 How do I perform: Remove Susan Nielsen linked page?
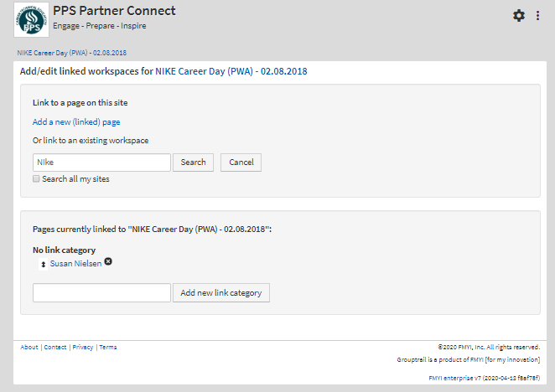point(108,262)
